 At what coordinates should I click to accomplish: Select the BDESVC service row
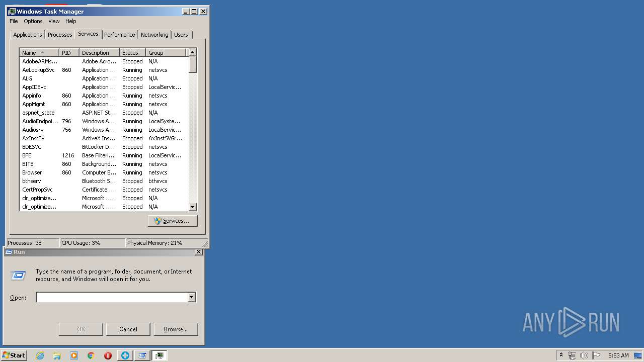[x=104, y=147]
